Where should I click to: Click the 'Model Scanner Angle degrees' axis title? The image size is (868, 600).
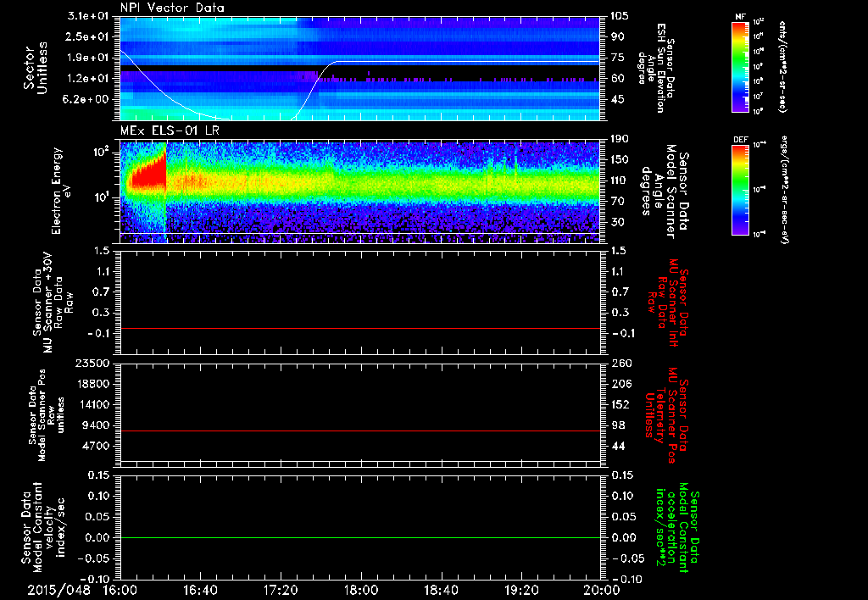(x=665, y=192)
